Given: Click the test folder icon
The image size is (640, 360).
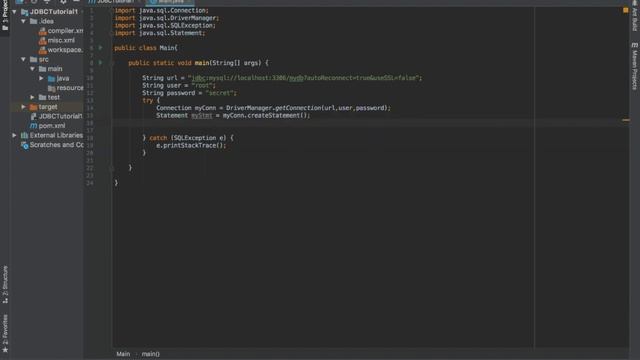Looking at the screenshot, I should 42,97.
